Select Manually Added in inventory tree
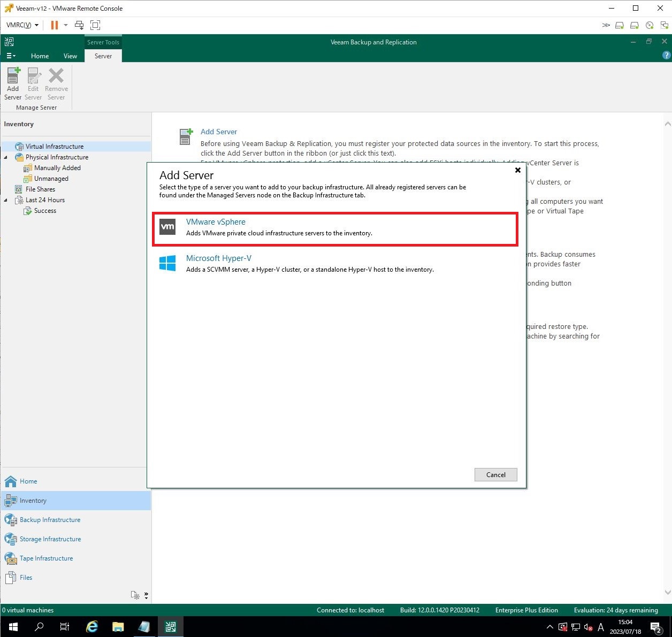 pyautogui.click(x=57, y=168)
